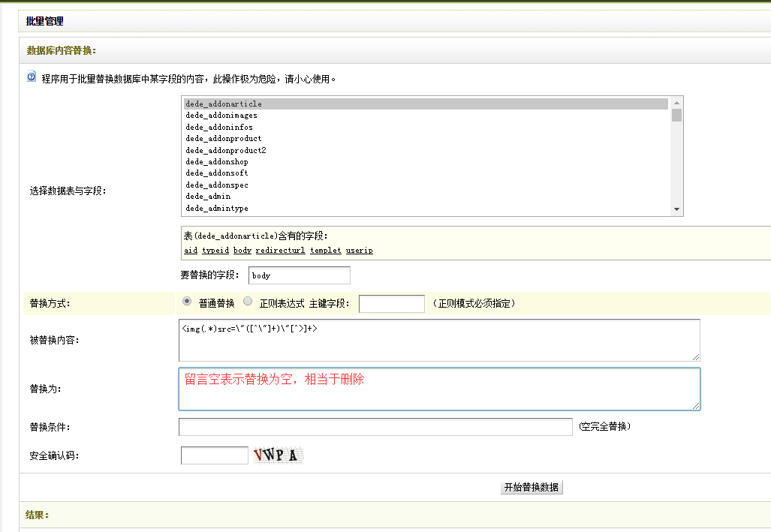The height and width of the screenshot is (532, 771).
Task: Click into the 替换条件 text field
Action: click(x=375, y=427)
